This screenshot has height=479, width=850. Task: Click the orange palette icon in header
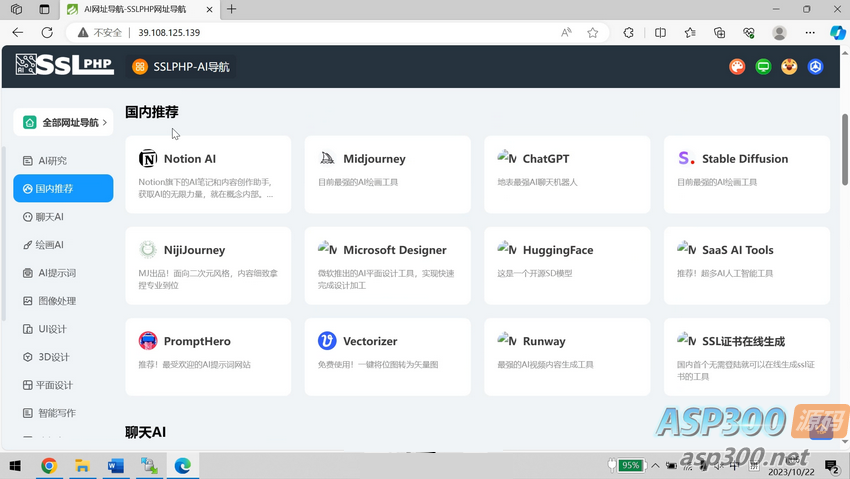point(737,67)
